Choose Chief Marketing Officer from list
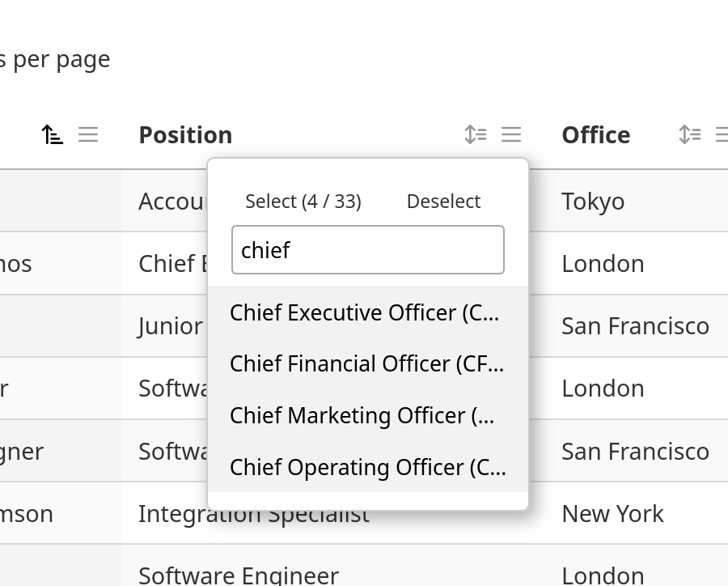The height and width of the screenshot is (586, 728). pyautogui.click(x=362, y=415)
